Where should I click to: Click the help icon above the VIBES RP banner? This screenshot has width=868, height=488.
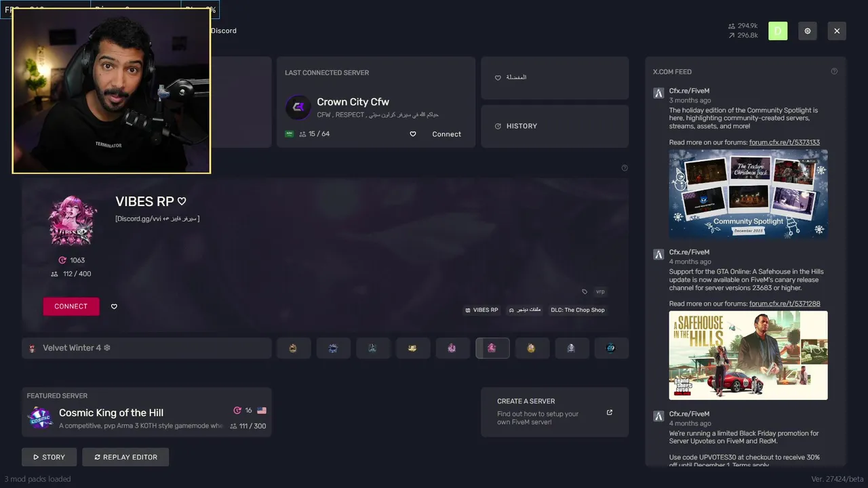[x=625, y=168]
